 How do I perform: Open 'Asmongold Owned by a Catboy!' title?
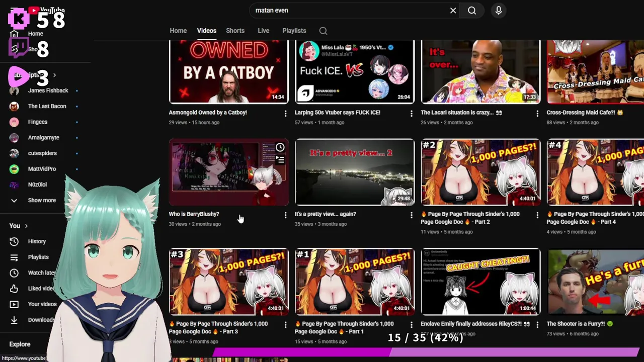(208, 113)
